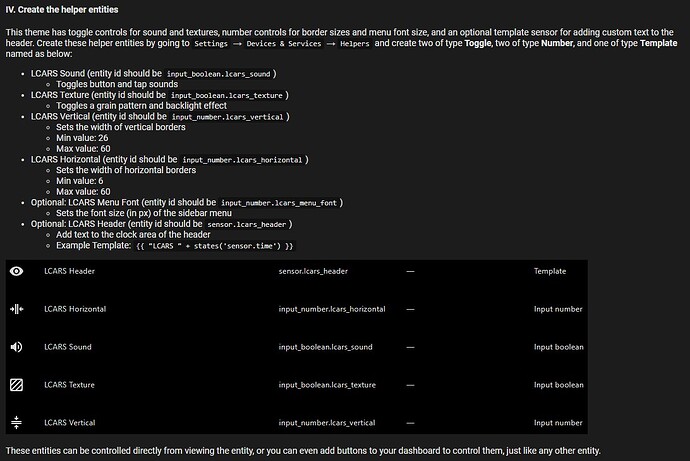Click the Template type cell
Image resolution: width=690 pixels, height=461 pixels.
(x=550, y=271)
